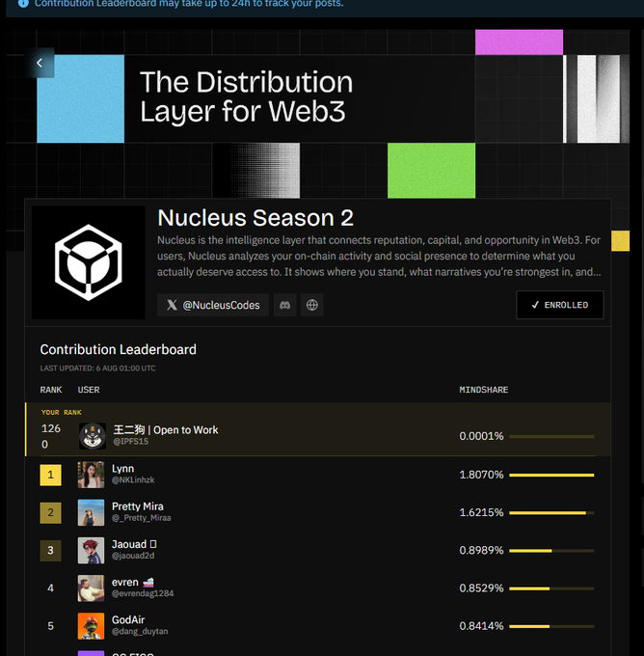Click the LAST UPDATED timestamp text

(98, 369)
